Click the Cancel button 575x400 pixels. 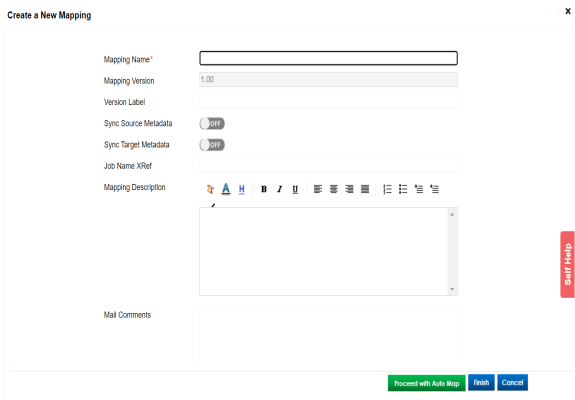pyautogui.click(x=512, y=382)
